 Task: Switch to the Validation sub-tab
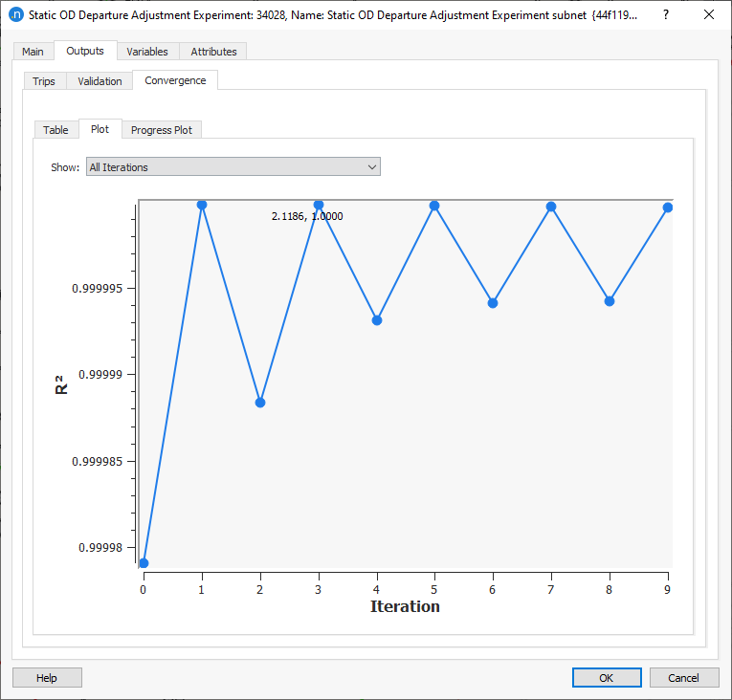coord(100,81)
